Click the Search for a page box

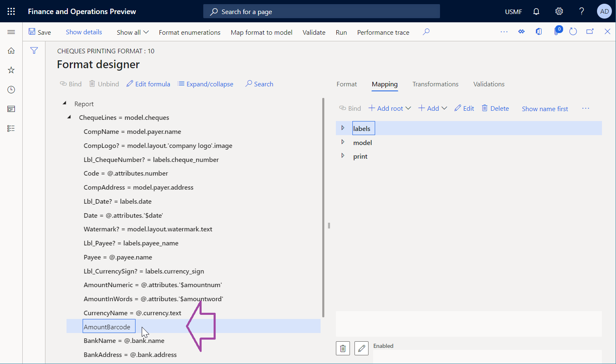tap(321, 12)
